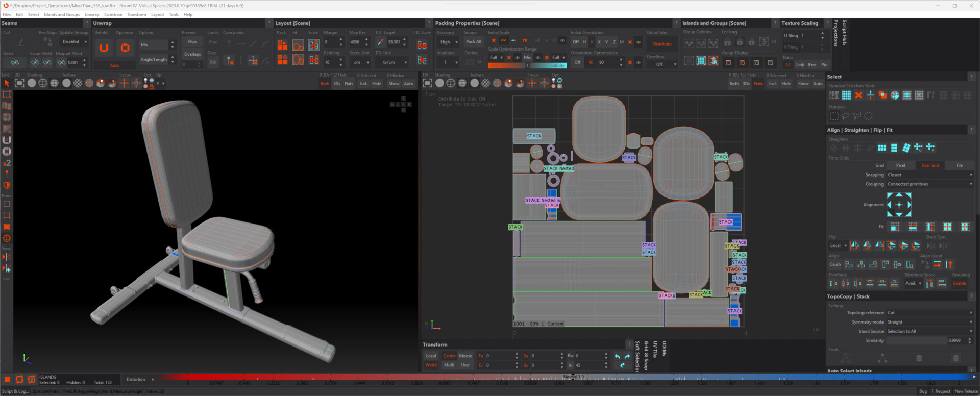Click the marquee rectangle selection tool
Screen dimensions: 980x396
pos(834,116)
